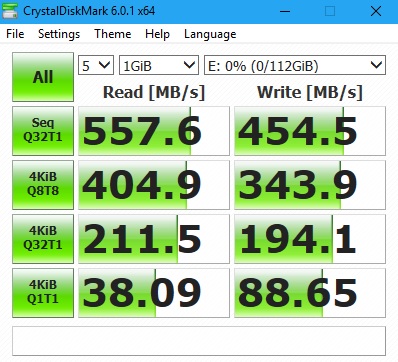Open the Language menu
This screenshot has height=362, width=398.
point(210,34)
